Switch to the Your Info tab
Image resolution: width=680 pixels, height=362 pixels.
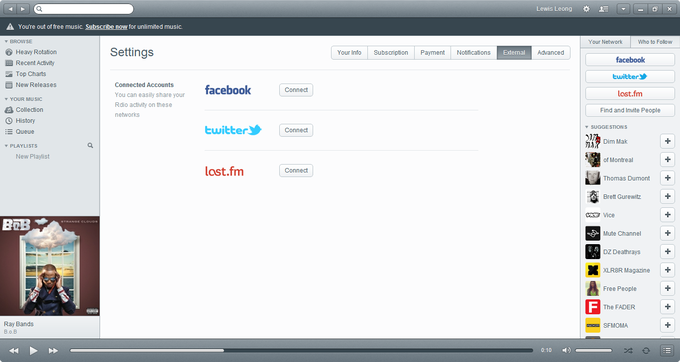pyautogui.click(x=350, y=52)
